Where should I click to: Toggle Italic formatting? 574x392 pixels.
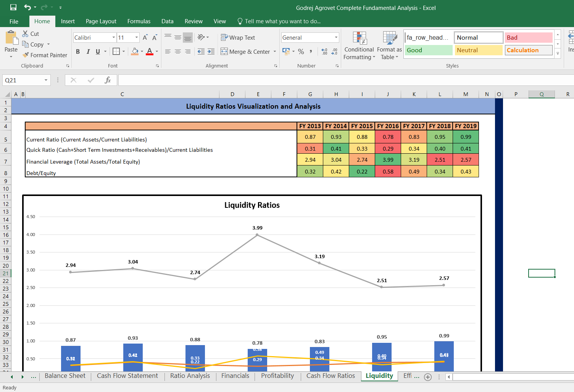[x=88, y=51]
